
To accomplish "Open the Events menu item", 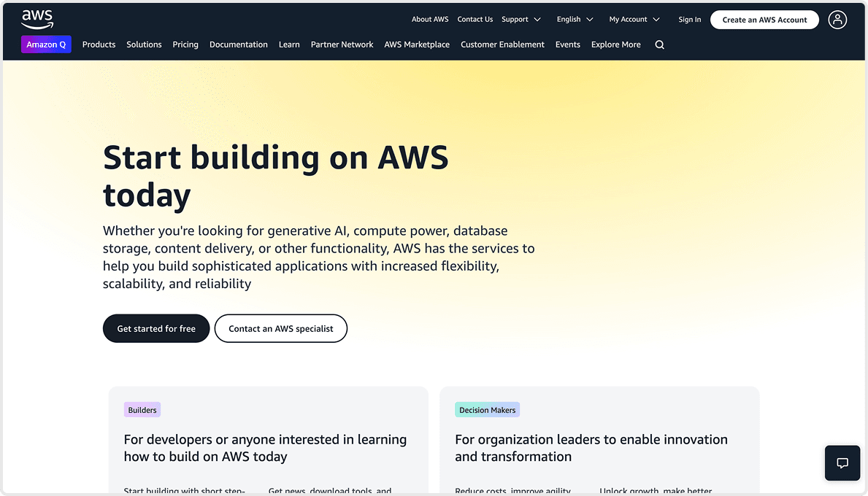I will pos(568,44).
